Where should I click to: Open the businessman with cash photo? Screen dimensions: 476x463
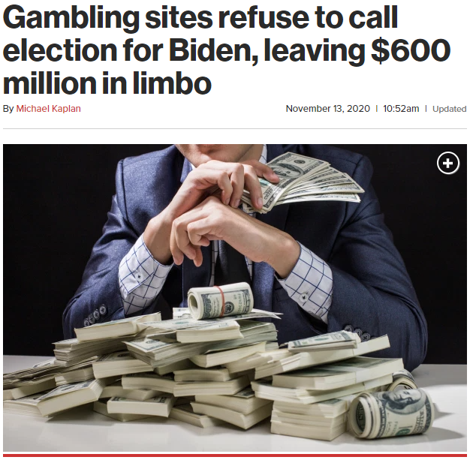[235, 298]
